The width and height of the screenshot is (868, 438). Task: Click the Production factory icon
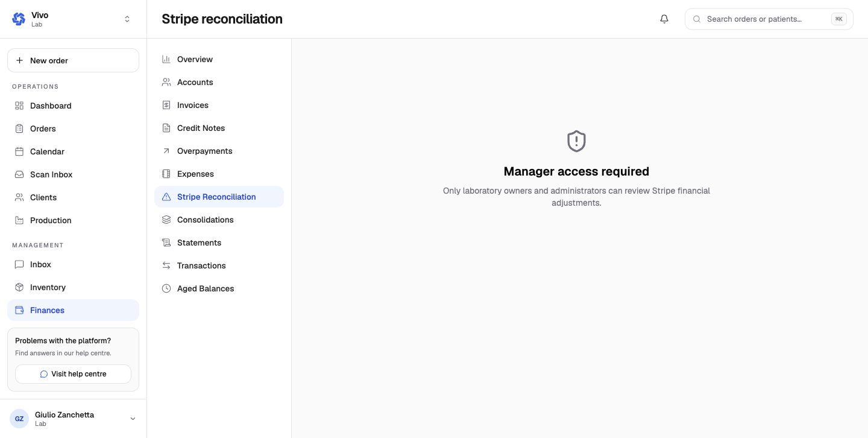coord(19,220)
